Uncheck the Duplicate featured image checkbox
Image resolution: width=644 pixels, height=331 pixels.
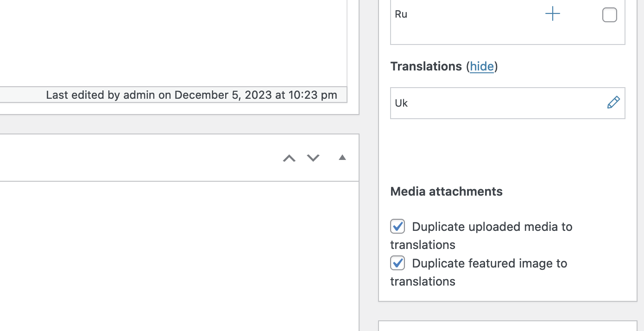point(398,263)
